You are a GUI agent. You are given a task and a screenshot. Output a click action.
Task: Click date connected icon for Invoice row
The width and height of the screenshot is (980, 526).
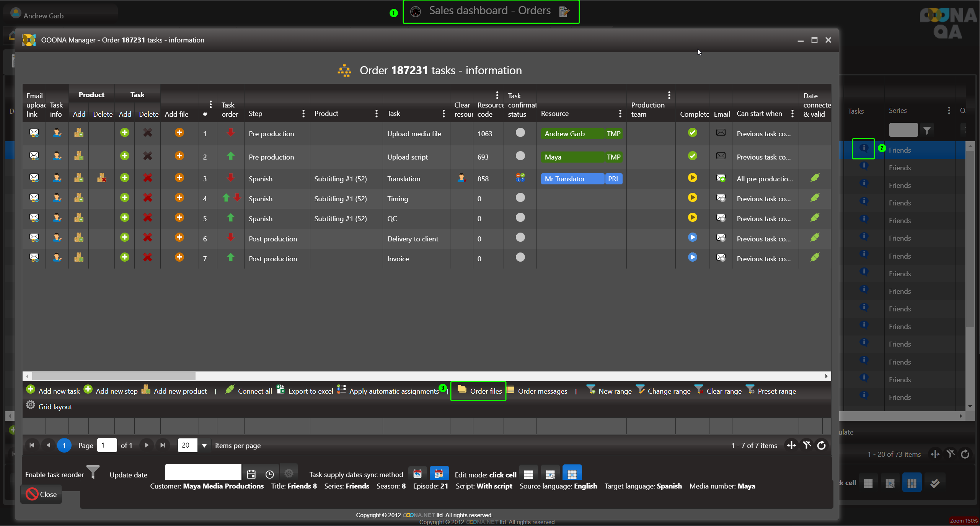click(x=815, y=257)
